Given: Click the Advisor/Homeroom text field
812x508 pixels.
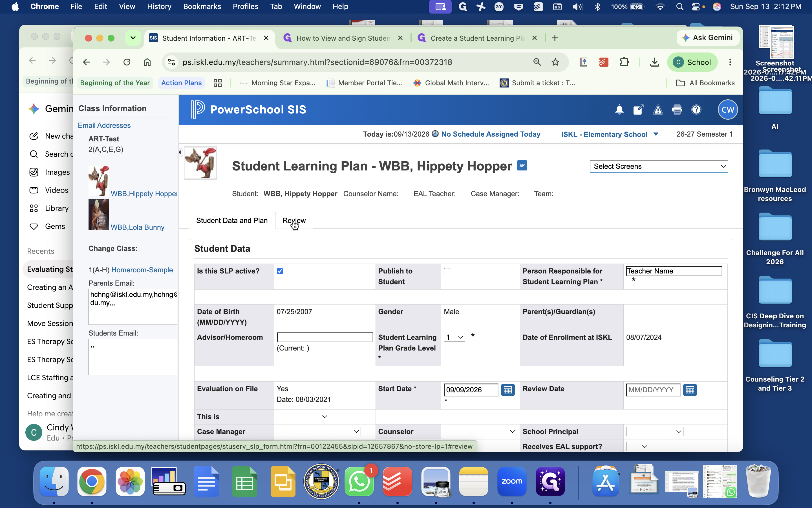Looking at the screenshot, I should 325,337.
